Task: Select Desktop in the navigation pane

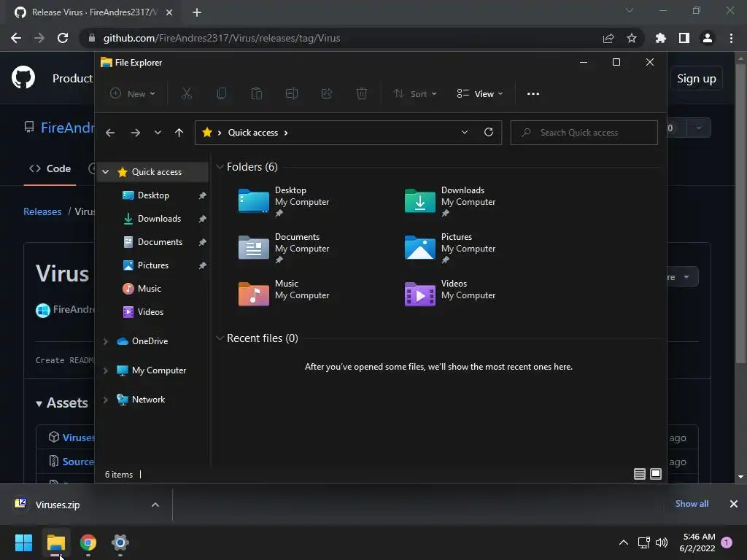Action: pyautogui.click(x=153, y=195)
